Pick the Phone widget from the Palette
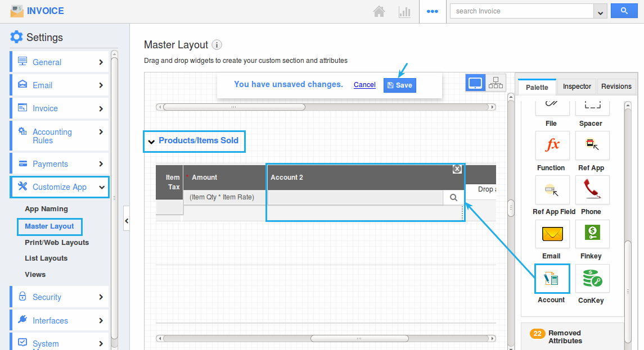 coord(591,190)
